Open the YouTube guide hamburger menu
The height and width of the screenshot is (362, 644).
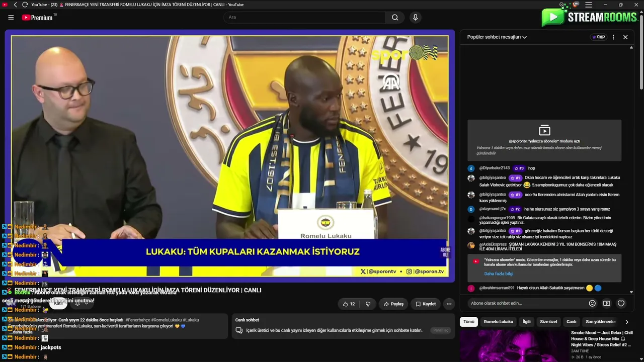pos(11,17)
